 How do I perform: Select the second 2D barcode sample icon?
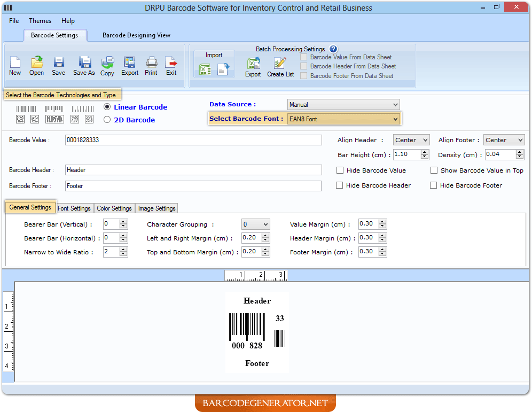click(35, 119)
